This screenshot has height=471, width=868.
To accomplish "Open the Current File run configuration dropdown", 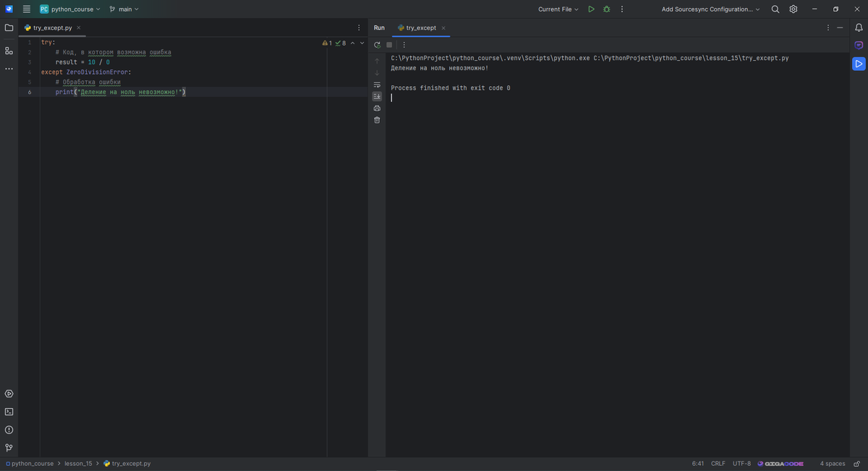I will (558, 9).
